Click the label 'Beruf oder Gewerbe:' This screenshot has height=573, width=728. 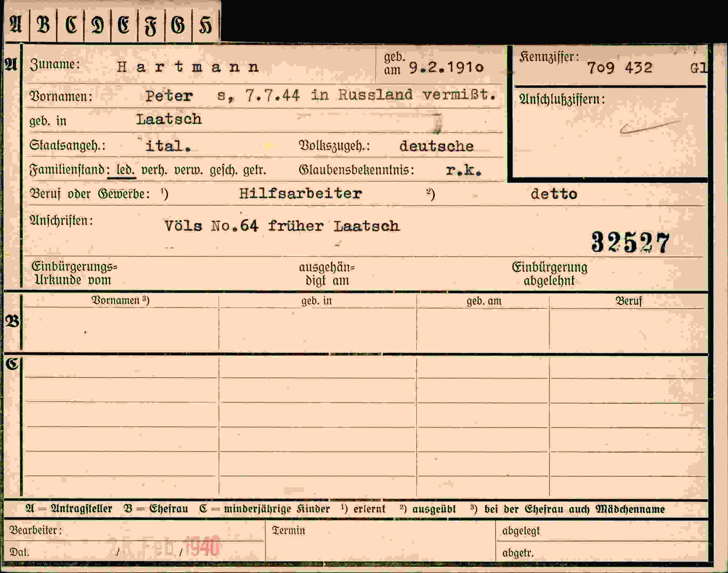(x=90, y=194)
